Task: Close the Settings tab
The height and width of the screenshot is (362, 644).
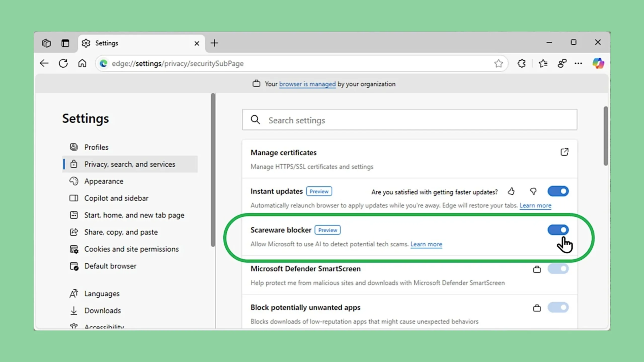Action: pos(197,43)
